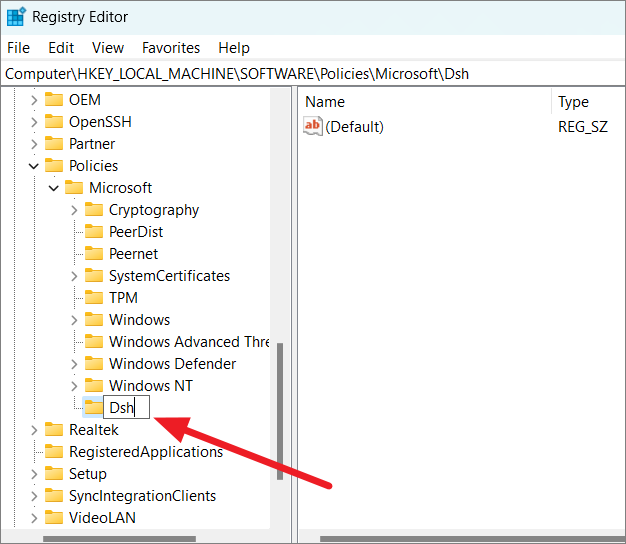This screenshot has width=626, height=544.
Task: Expand the VideoLAN key
Action: (x=34, y=518)
